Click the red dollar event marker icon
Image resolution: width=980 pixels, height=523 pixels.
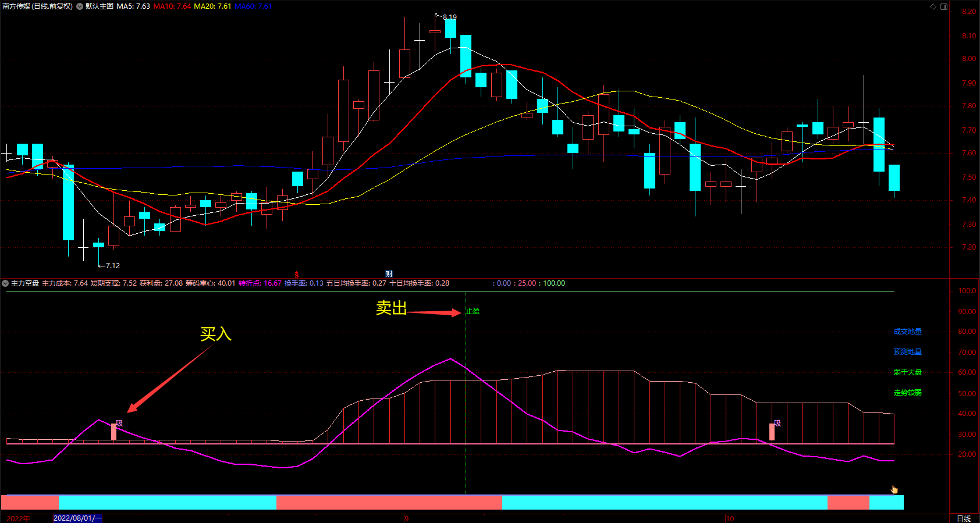[x=297, y=275]
